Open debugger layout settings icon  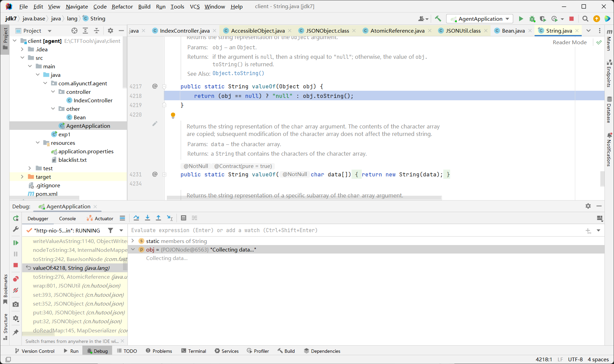pyautogui.click(x=600, y=218)
